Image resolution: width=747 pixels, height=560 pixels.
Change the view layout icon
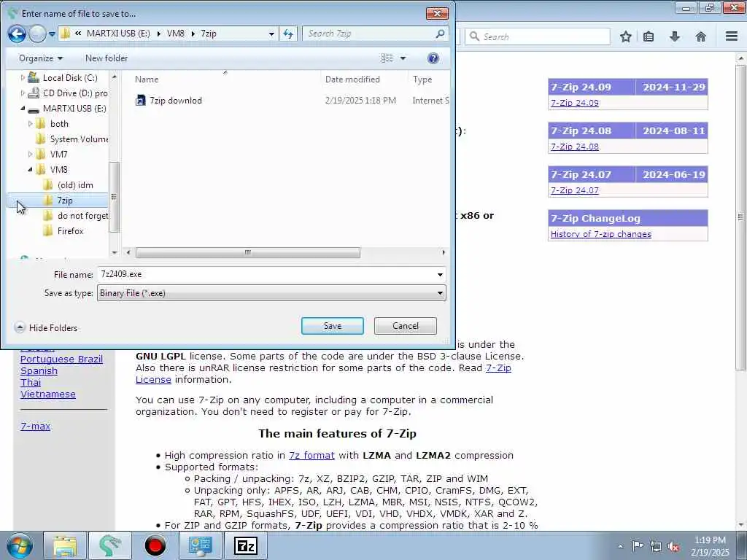(x=387, y=58)
